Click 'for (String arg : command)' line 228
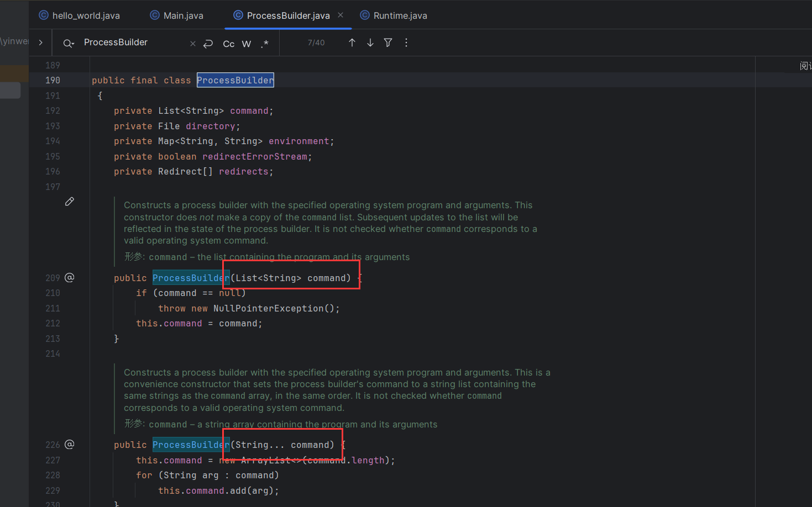The width and height of the screenshot is (812, 507). pyautogui.click(x=208, y=475)
